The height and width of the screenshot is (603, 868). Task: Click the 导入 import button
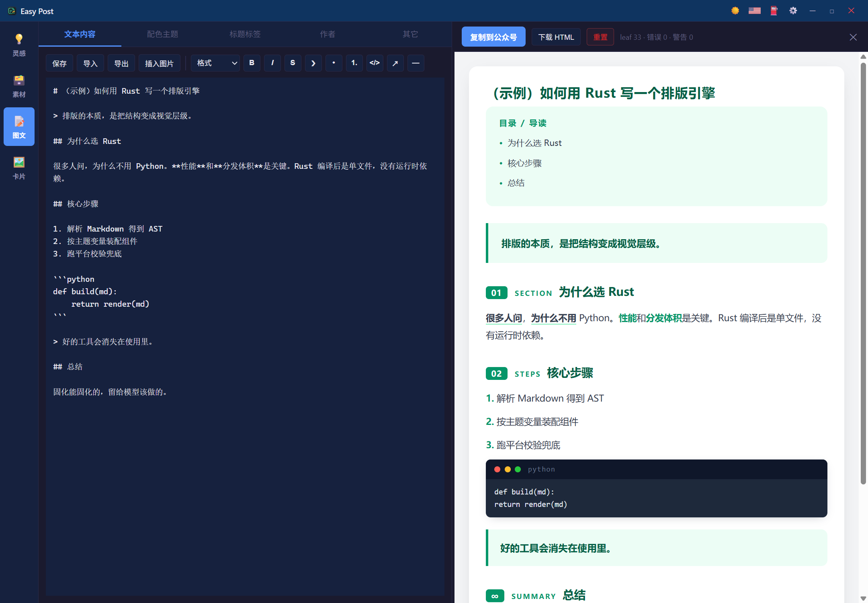click(x=90, y=63)
